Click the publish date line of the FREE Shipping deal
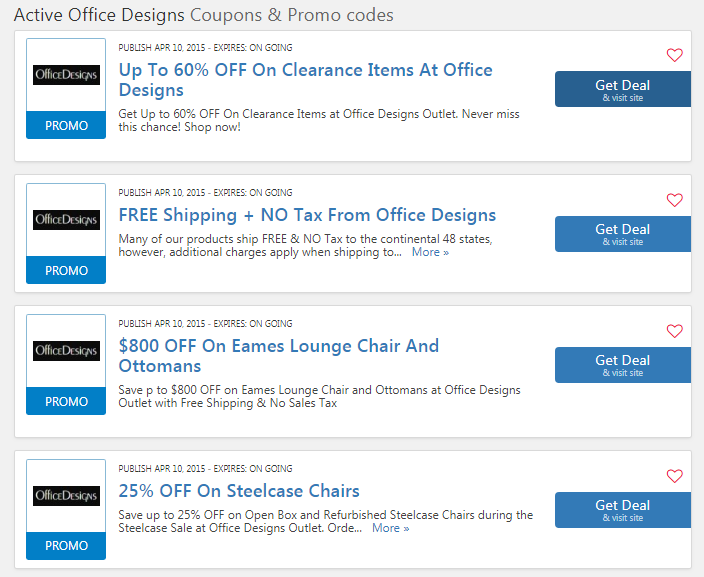704x577 pixels. [205, 193]
